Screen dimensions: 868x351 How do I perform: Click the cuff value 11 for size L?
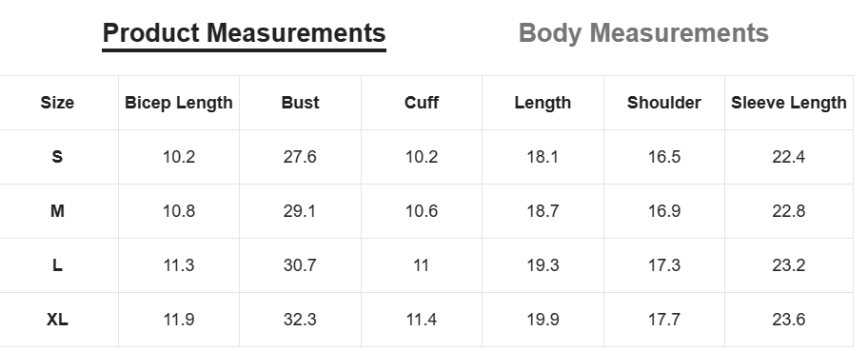pos(422,265)
